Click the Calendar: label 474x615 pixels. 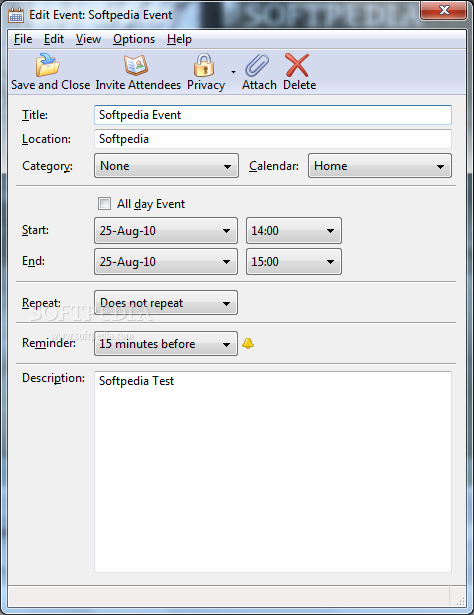(274, 166)
